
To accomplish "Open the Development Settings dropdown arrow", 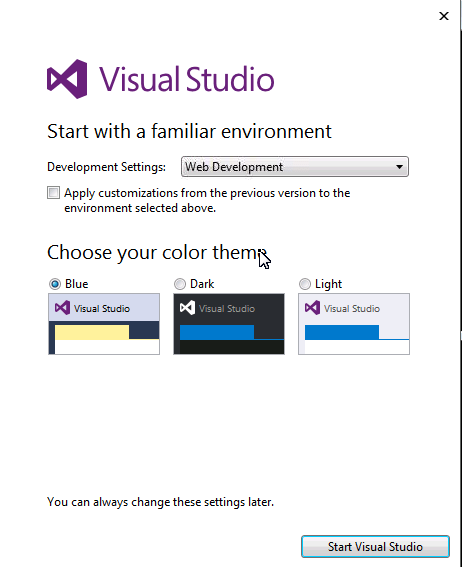I will pyautogui.click(x=399, y=167).
